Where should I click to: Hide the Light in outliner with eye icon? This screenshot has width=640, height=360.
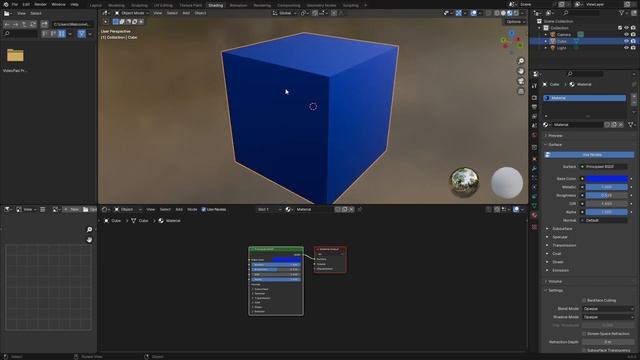click(x=626, y=48)
